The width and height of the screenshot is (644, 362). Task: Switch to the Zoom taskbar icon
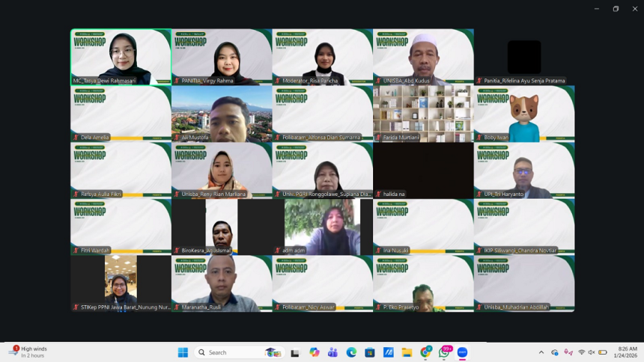pos(463,352)
